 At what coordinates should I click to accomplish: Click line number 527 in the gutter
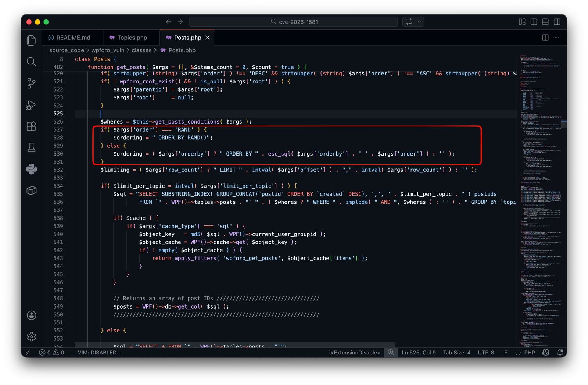point(58,129)
